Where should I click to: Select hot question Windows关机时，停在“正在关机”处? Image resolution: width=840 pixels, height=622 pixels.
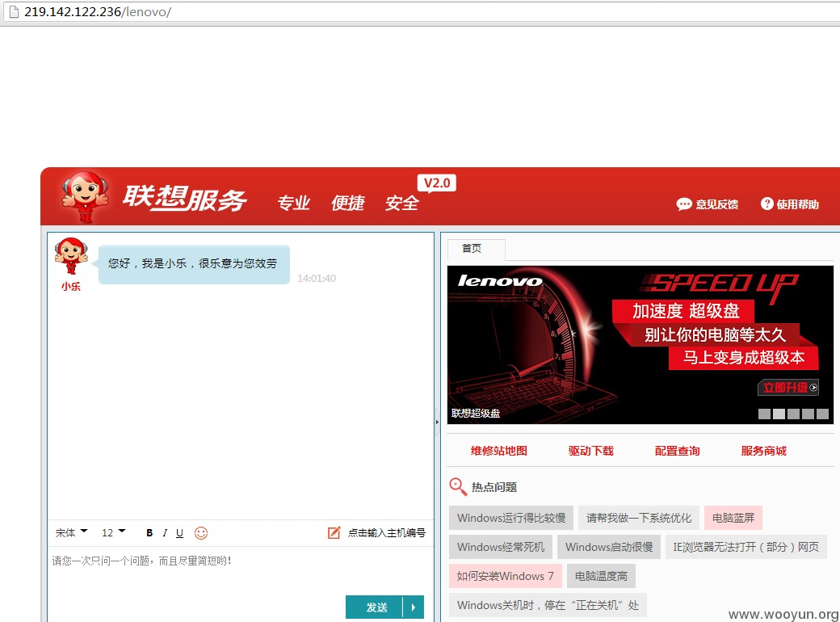click(548, 605)
